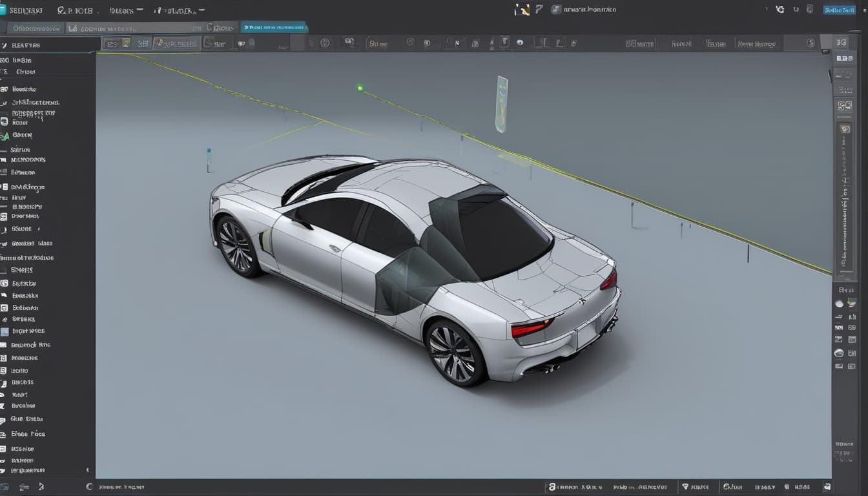This screenshot has height=496, width=868.
Task: Click the teal application logo icon
Action: 3,10
